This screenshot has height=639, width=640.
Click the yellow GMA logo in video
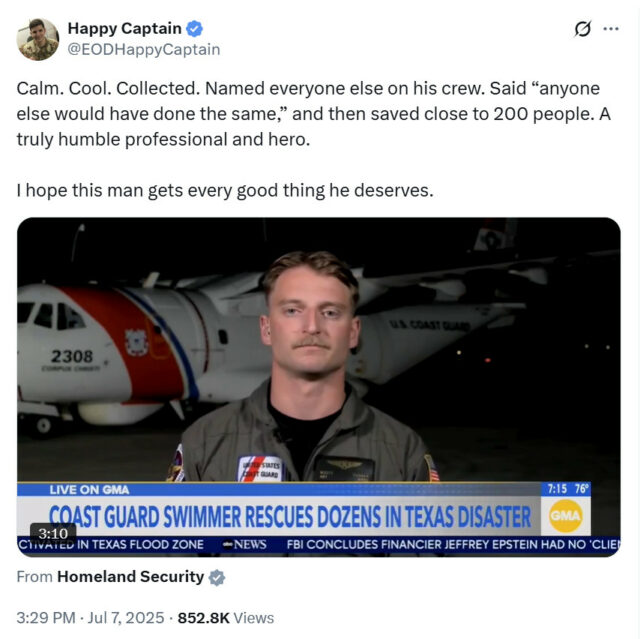(565, 516)
